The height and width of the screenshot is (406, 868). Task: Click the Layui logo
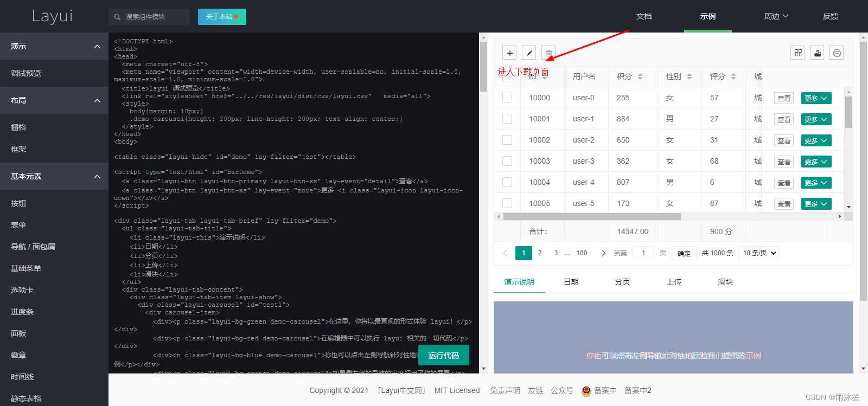click(52, 16)
